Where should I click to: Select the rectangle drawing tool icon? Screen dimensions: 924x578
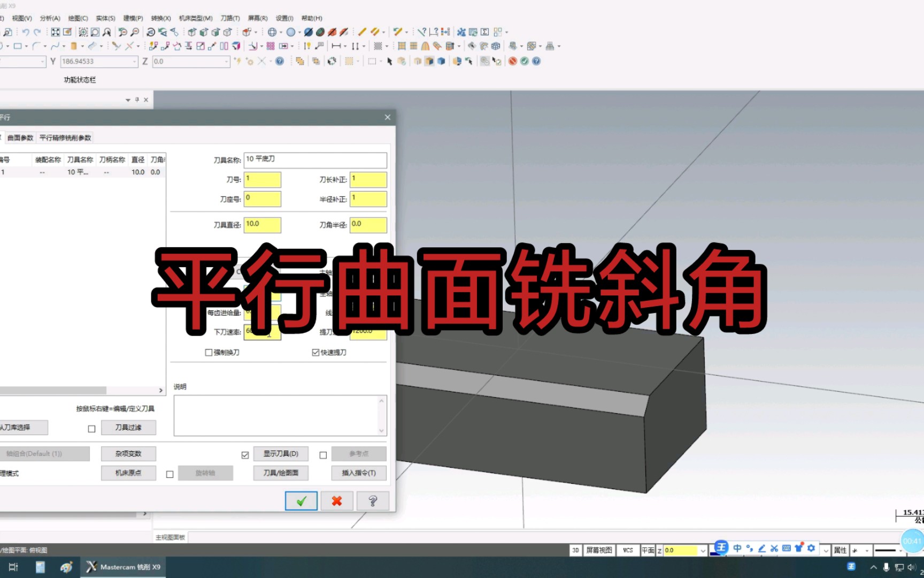[x=18, y=45]
